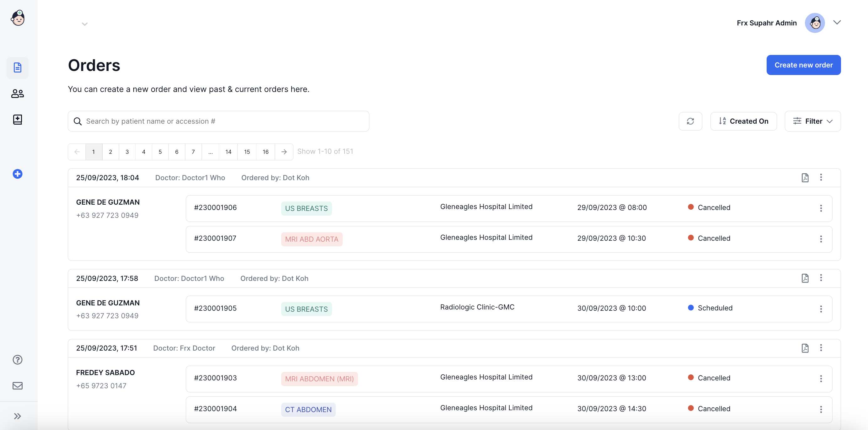
Task: Open the mail envelope icon in sidebar
Action: point(18,385)
